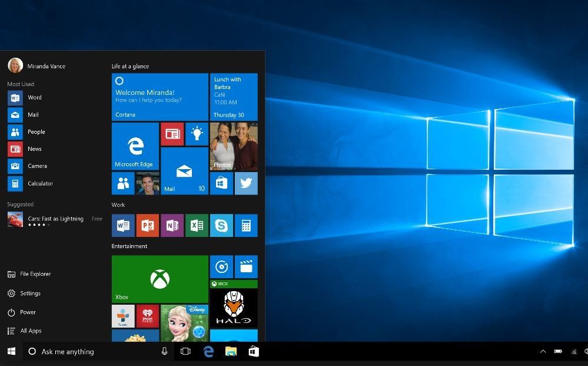Open the OneNote tile
This screenshot has width=588, height=366.
[x=172, y=225]
